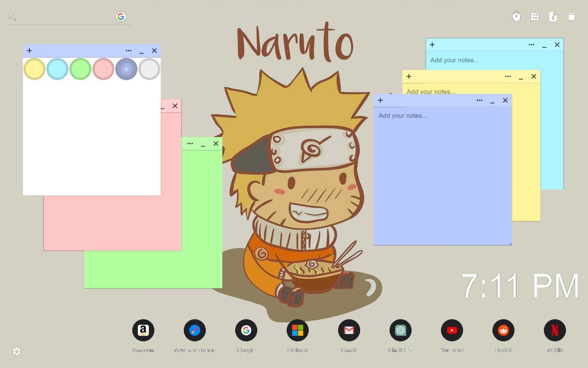Click the Google search engine icon

pos(121,17)
